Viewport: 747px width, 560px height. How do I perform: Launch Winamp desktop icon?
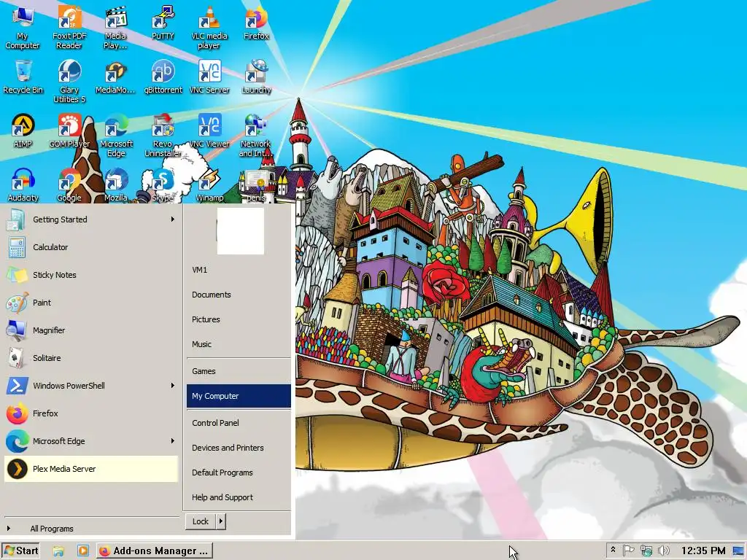209,184
